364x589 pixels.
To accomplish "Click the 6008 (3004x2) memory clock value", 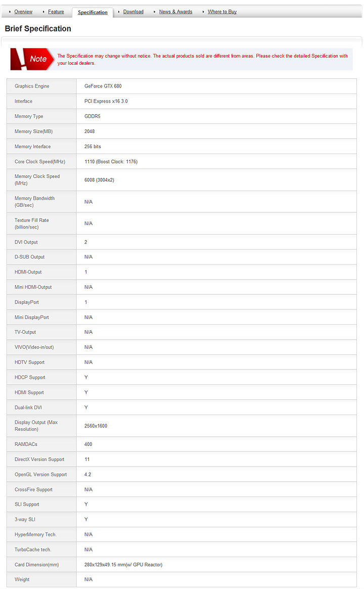I will pyautogui.click(x=99, y=180).
